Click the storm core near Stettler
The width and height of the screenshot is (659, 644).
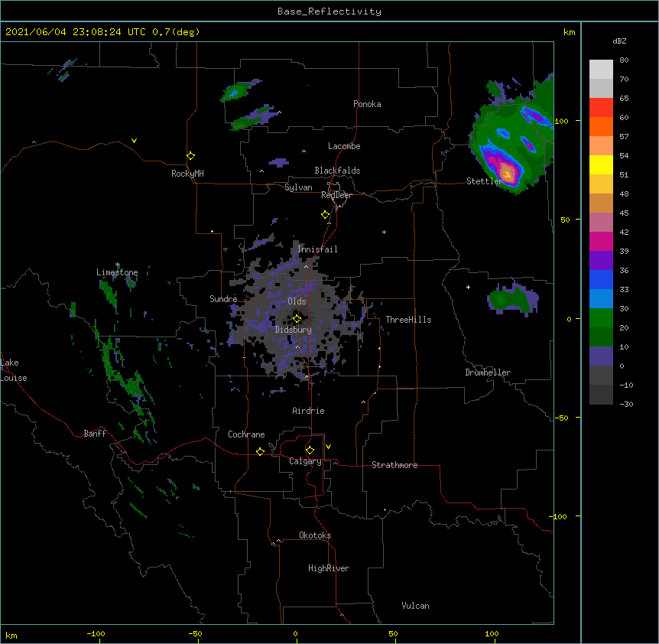[x=508, y=173]
